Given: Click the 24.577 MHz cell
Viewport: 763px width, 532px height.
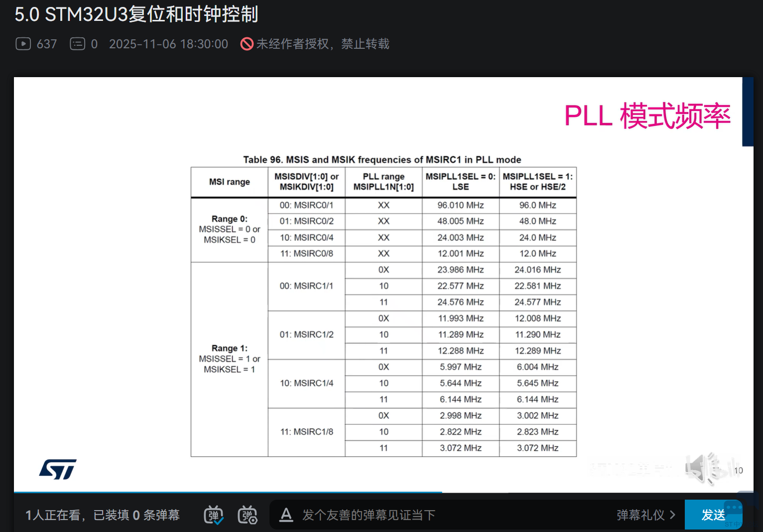Looking at the screenshot, I should click(x=538, y=303).
